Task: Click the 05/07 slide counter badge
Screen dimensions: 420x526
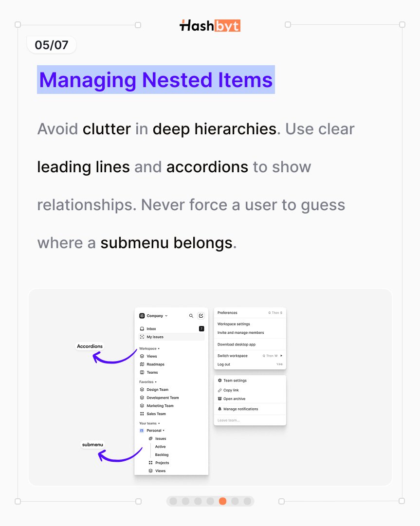Action: 51,45
